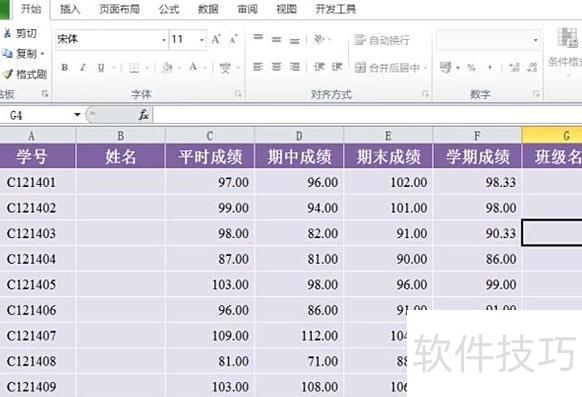The width and height of the screenshot is (582, 397).
Task: Decrease decimal places
Action: [532, 68]
